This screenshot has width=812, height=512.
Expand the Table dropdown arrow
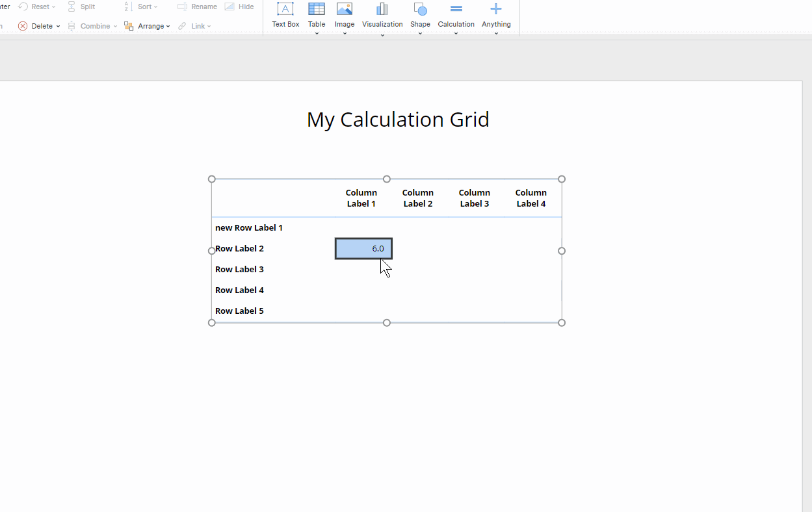click(317, 33)
